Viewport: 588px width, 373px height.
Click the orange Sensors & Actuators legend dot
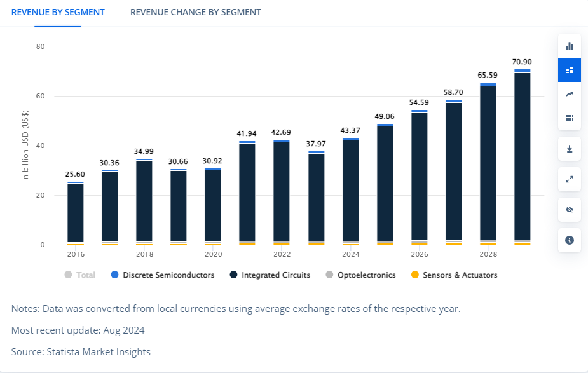tap(414, 275)
